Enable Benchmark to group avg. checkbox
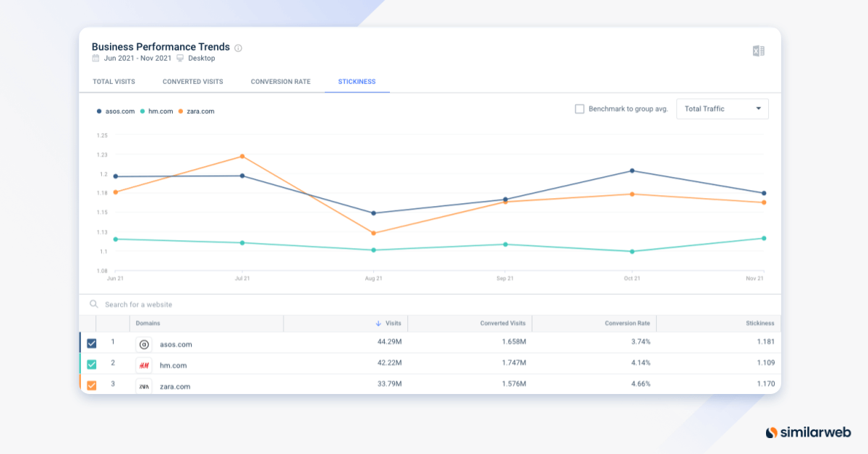Screen dimensions: 868x454 pos(579,109)
